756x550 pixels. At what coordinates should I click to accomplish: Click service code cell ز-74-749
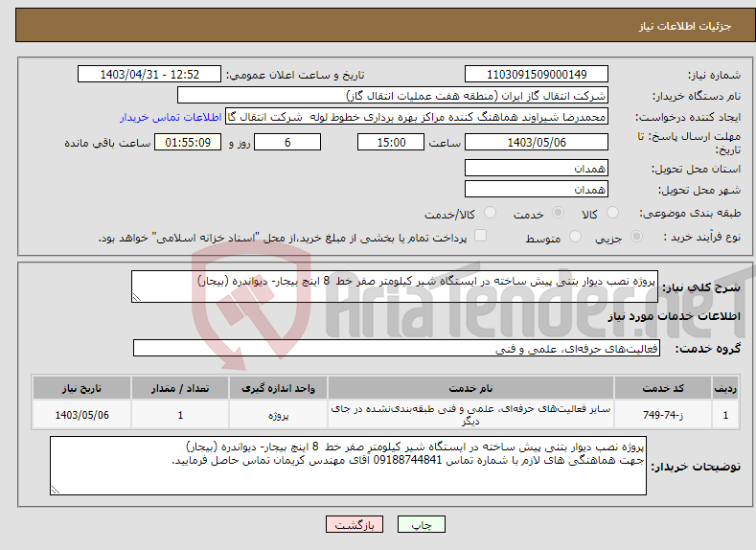click(x=663, y=415)
